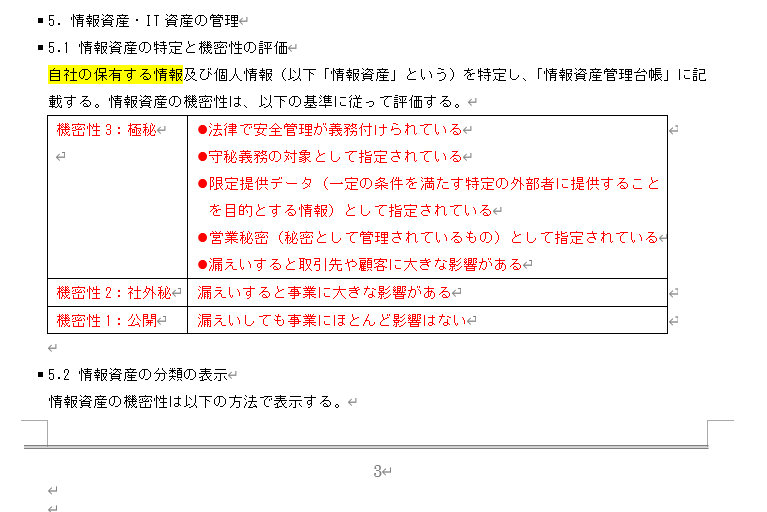767x512 pixels.
Task: Click heading '5. 情報資産・IT資産の管理'
Action: pyautogui.click(x=143, y=21)
